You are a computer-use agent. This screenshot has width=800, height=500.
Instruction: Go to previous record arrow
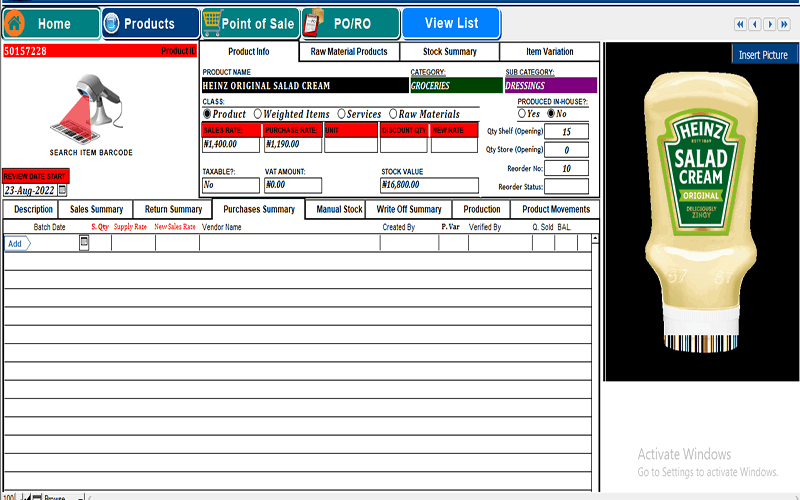[x=755, y=24]
